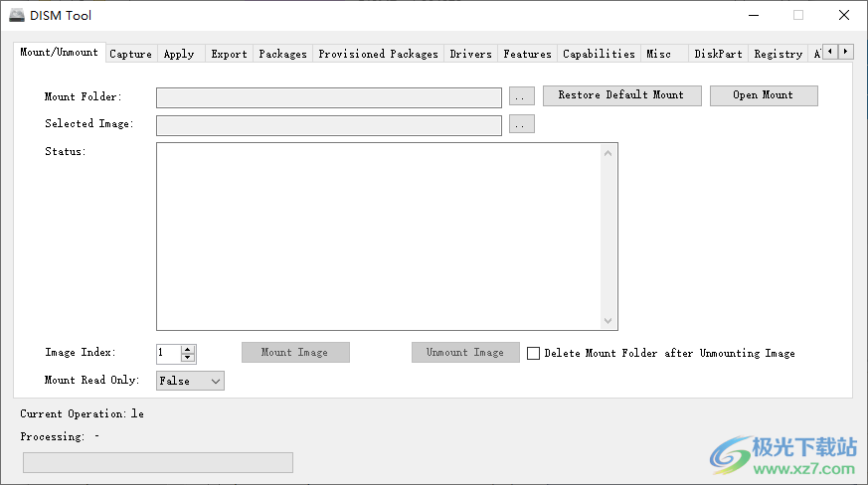The image size is (868, 485).
Task: Click inside the Status text area
Action: tap(379, 237)
